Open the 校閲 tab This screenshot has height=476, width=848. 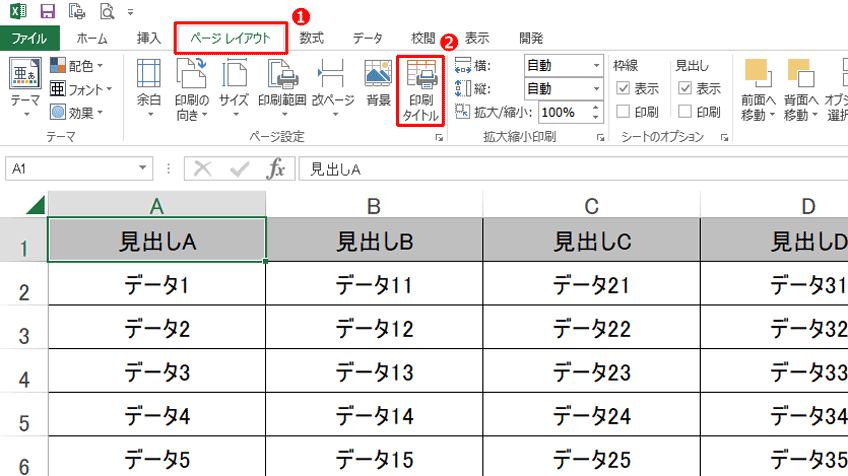tap(423, 38)
